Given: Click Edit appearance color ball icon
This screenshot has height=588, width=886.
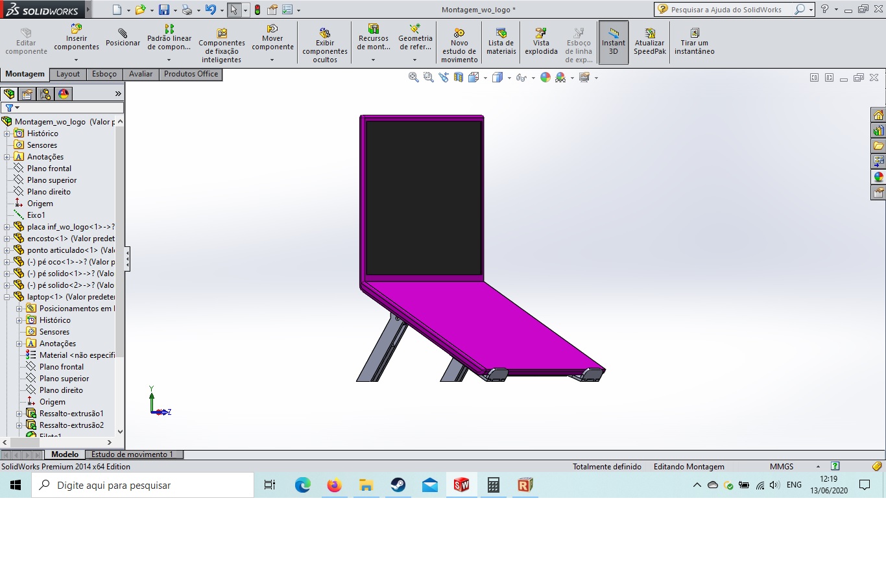Looking at the screenshot, I should pyautogui.click(x=545, y=77).
